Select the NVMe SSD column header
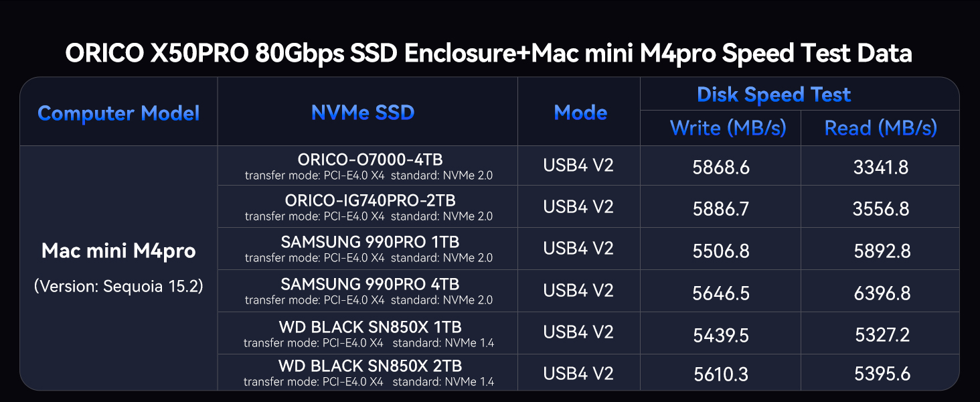 (x=363, y=113)
